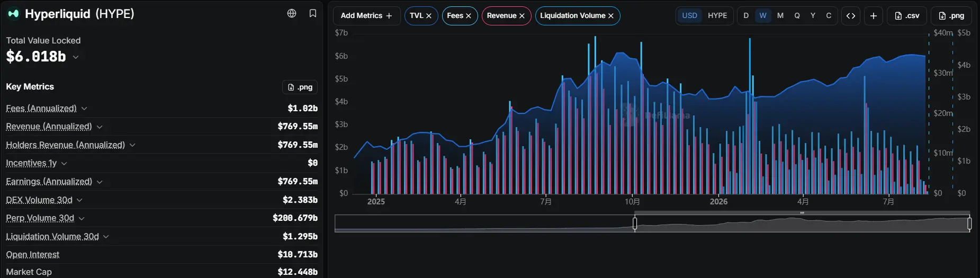This screenshot has height=278, width=980.
Task: Click the $6.018b TVL value
Action: pyautogui.click(x=36, y=57)
